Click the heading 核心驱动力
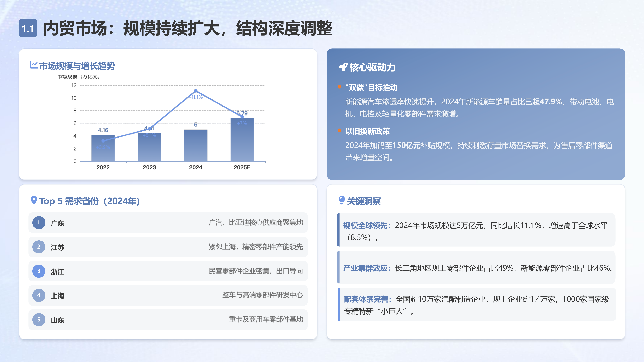 coord(372,67)
